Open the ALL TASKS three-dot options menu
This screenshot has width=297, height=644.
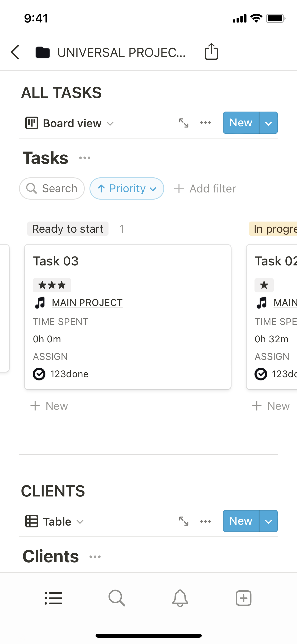(205, 123)
